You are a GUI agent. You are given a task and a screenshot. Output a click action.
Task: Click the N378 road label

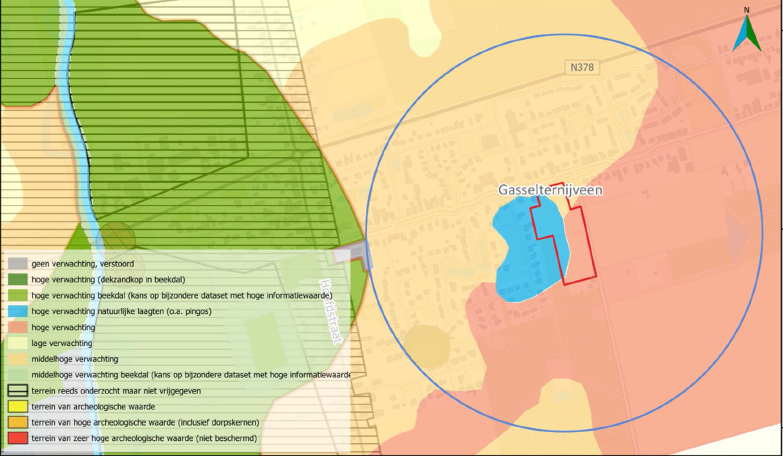[x=580, y=68]
